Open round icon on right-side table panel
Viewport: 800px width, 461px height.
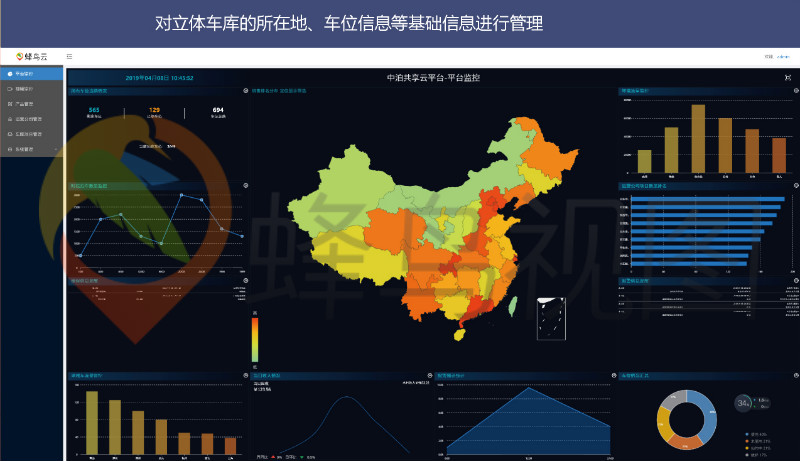pyautogui.click(x=796, y=280)
